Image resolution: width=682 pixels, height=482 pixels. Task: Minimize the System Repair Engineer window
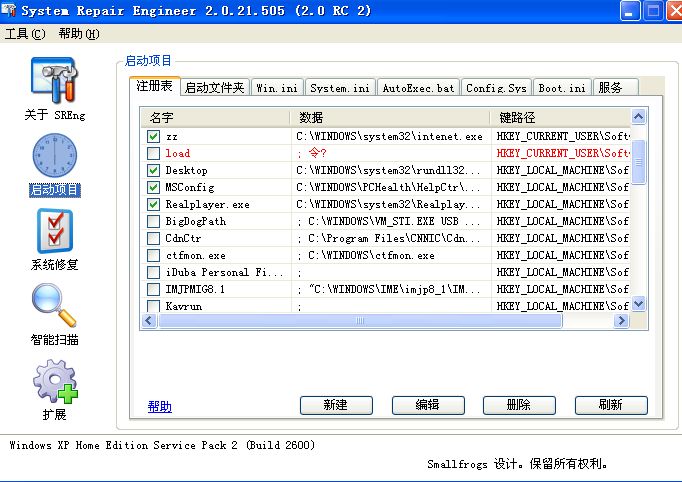[x=629, y=11]
